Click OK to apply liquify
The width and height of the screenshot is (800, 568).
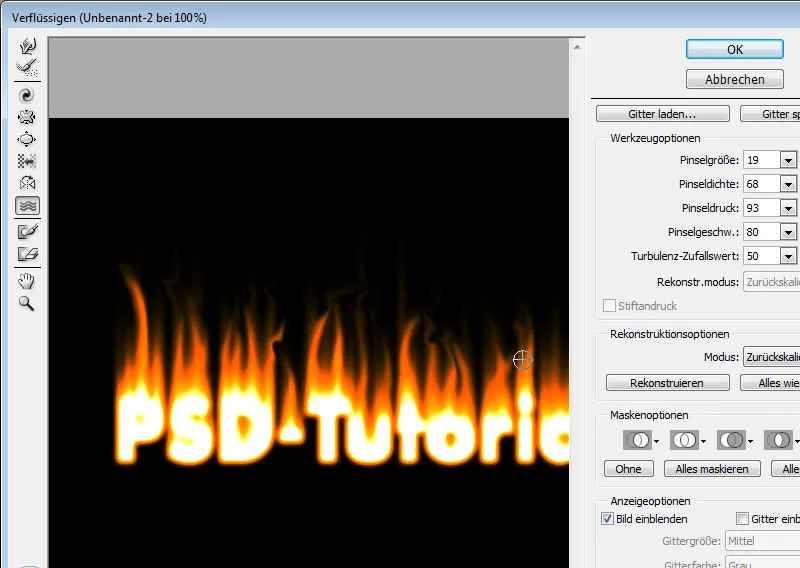(735, 50)
